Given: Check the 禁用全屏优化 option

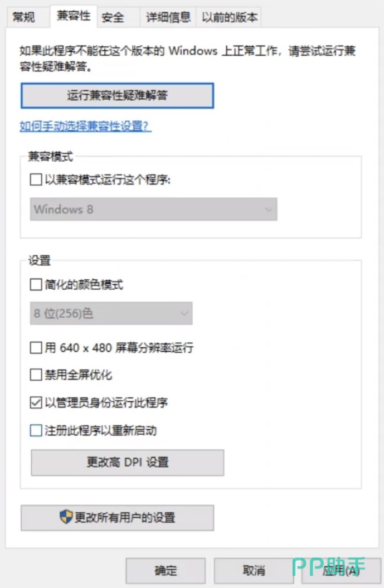Looking at the screenshot, I should point(36,375).
